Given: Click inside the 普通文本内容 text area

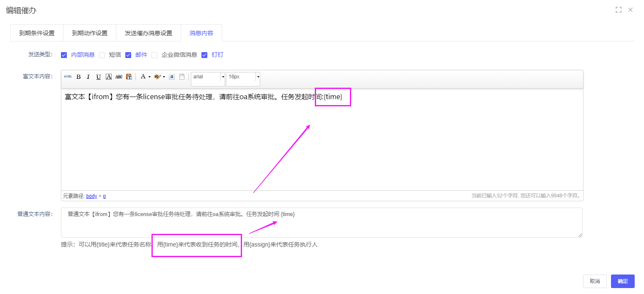Looking at the screenshot, I should click(322, 227).
